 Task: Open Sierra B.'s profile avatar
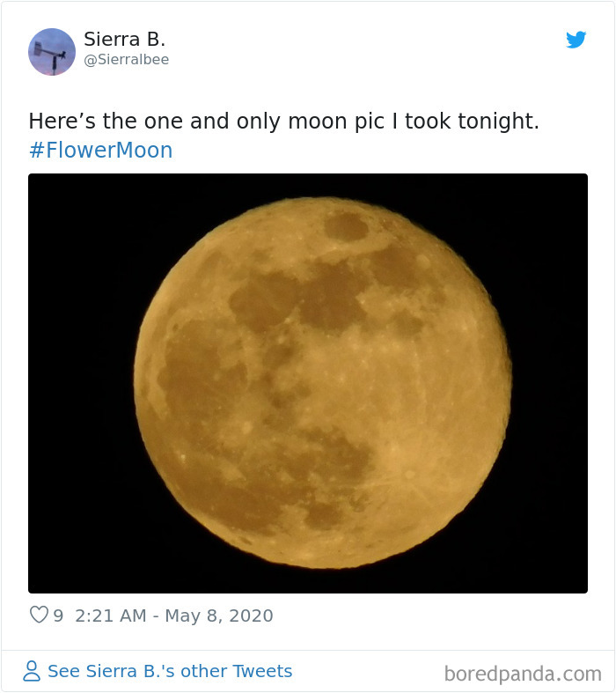[x=52, y=52]
